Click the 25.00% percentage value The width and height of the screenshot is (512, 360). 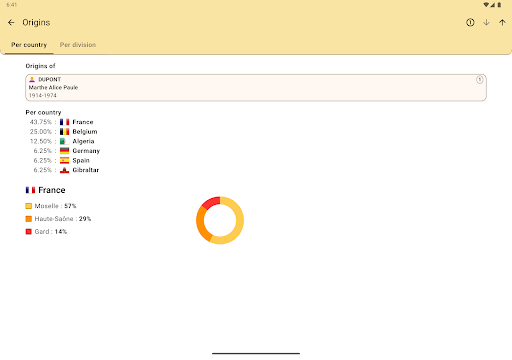(41, 132)
